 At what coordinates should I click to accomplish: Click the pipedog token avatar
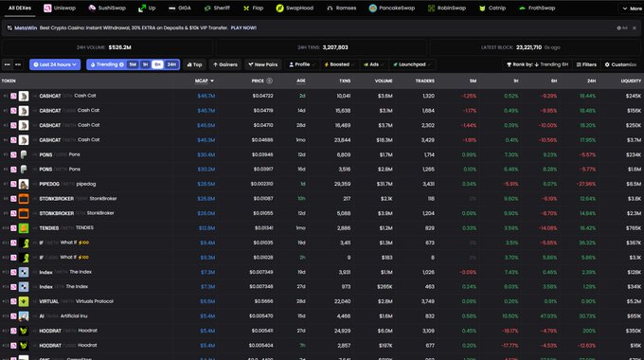[x=24, y=184]
